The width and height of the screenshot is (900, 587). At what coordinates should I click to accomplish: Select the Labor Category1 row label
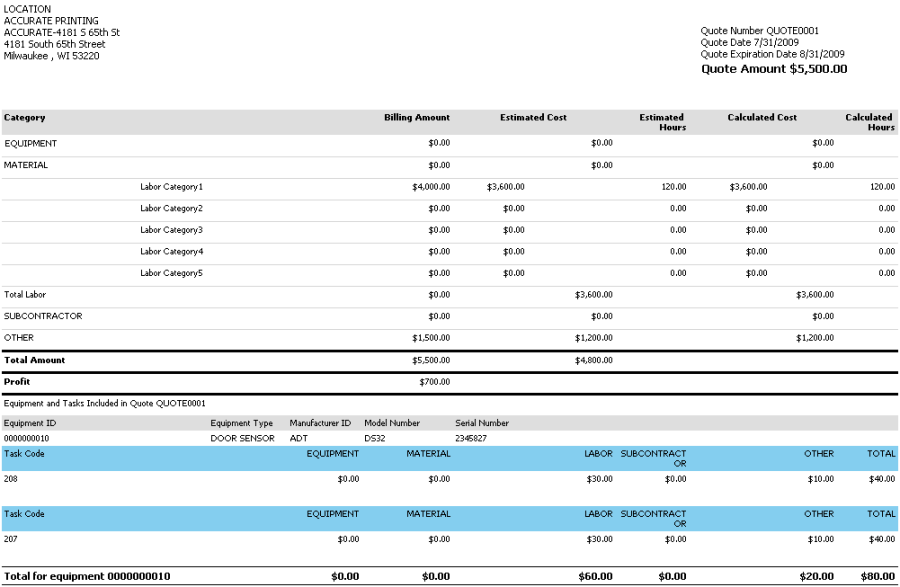pyautogui.click(x=171, y=187)
